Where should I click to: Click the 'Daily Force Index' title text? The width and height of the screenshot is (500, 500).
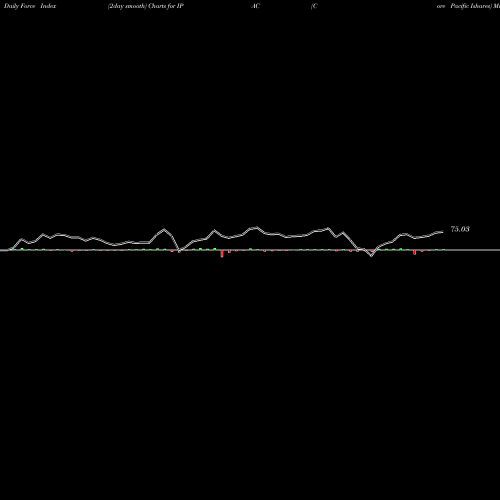(x=30, y=6)
